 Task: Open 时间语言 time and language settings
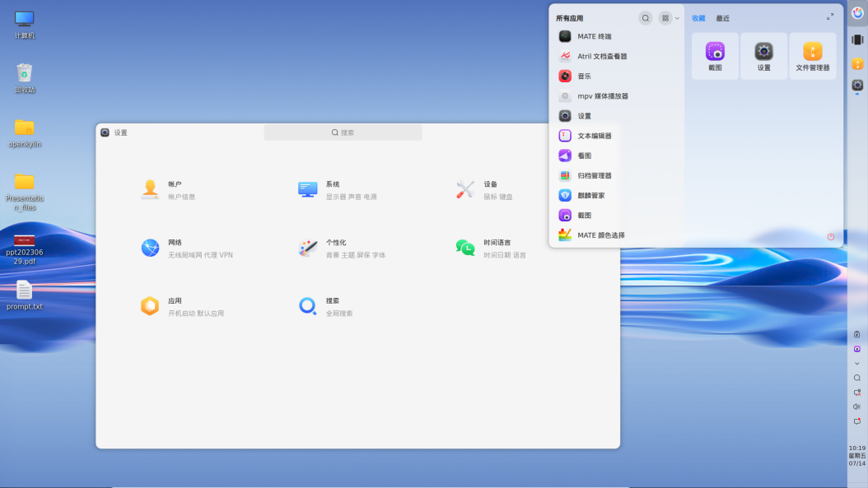click(x=491, y=248)
